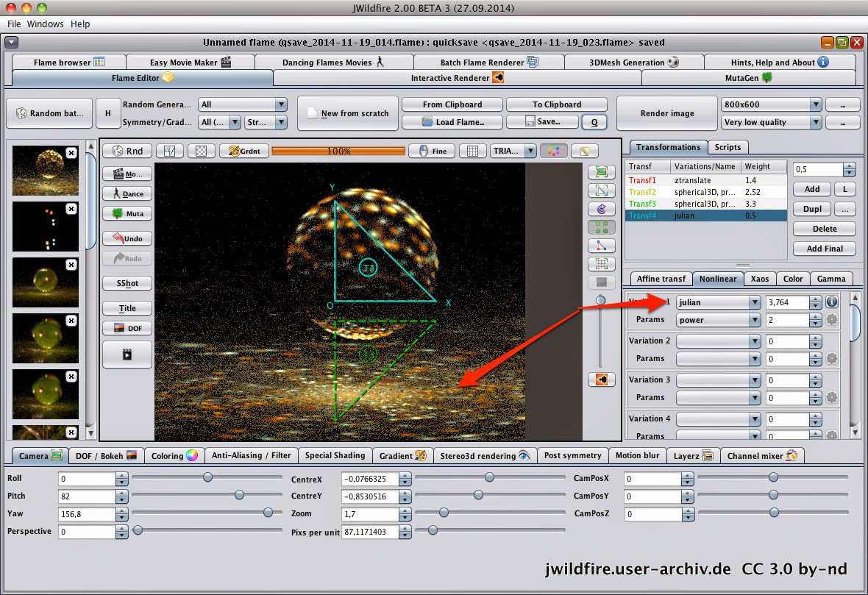
Task: Expand the julian variation dropdown
Action: click(718, 302)
